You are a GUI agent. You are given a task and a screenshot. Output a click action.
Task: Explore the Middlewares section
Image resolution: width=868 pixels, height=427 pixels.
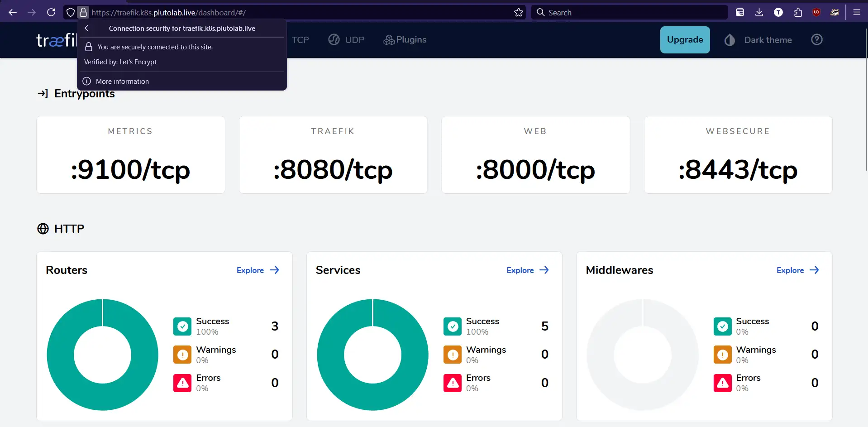click(x=797, y=270)
